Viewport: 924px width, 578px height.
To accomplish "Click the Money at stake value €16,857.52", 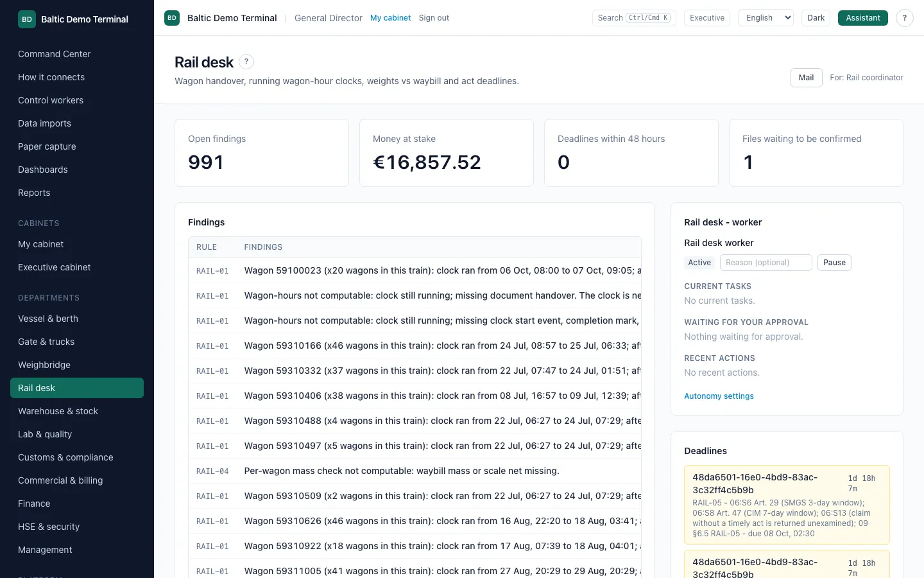I will click(427, 162).
